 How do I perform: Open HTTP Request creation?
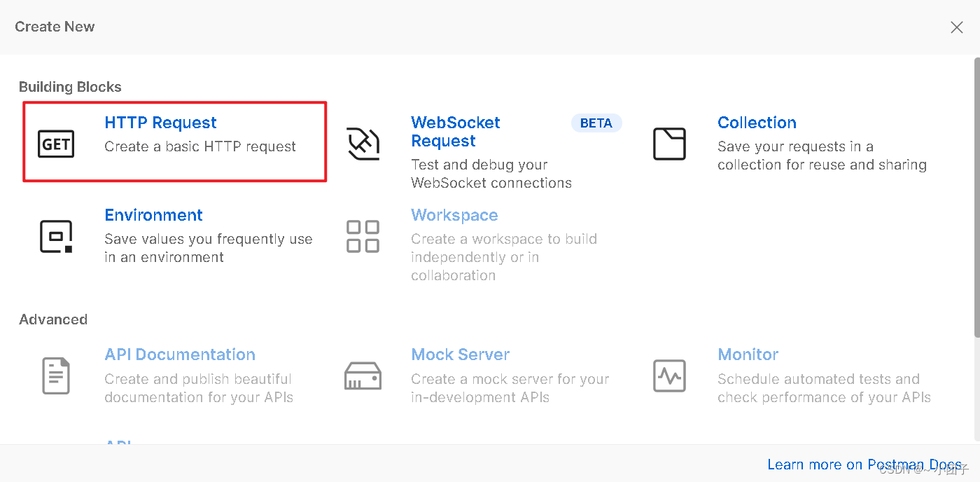[x=160, y=123]
